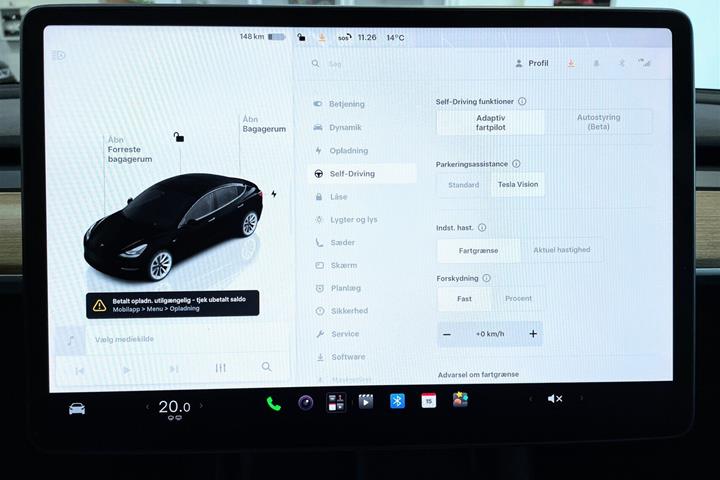Open Bluetooth app in bottom bar
The image size is (720, 480).
point(397,401)
